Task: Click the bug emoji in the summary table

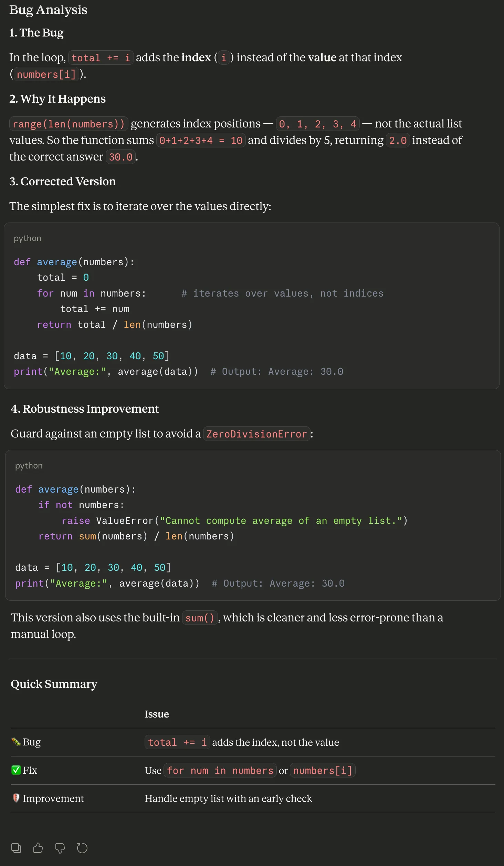Action: point(16,742)
